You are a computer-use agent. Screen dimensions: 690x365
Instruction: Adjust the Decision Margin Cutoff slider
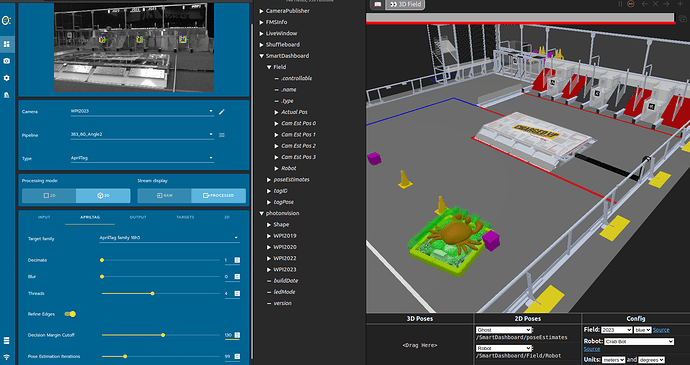tap(161, 335)
